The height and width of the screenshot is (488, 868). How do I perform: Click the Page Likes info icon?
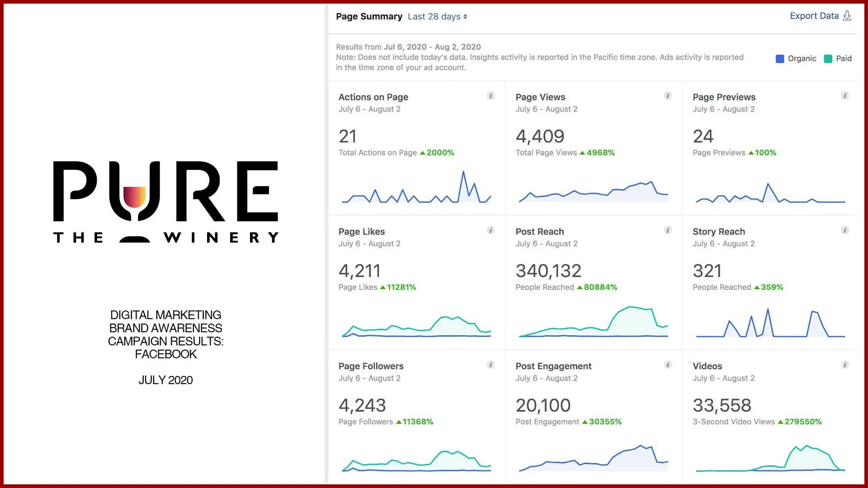[x=491, y=230]
